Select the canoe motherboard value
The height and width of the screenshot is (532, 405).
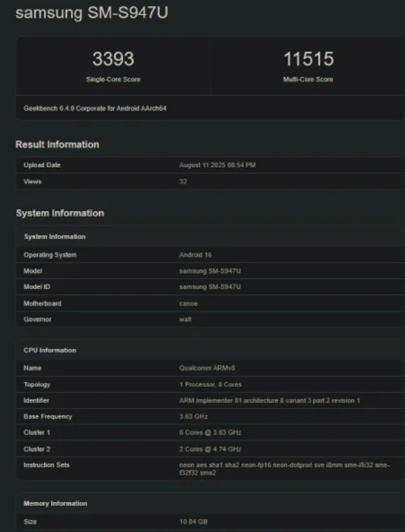[x=188, y=303]
